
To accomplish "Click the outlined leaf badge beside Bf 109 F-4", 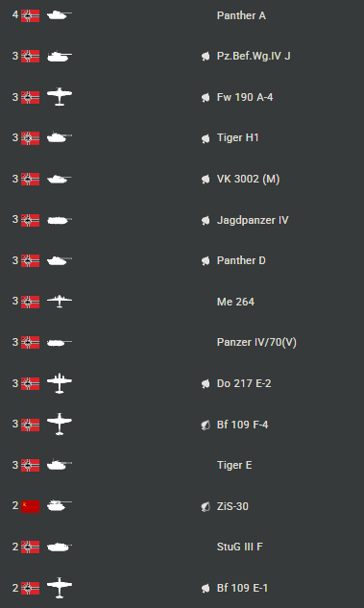I will pos(206,425).
